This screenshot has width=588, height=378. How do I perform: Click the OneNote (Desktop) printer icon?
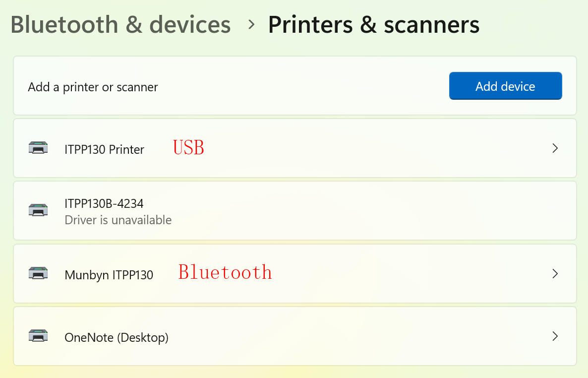(x=38, y=336)
